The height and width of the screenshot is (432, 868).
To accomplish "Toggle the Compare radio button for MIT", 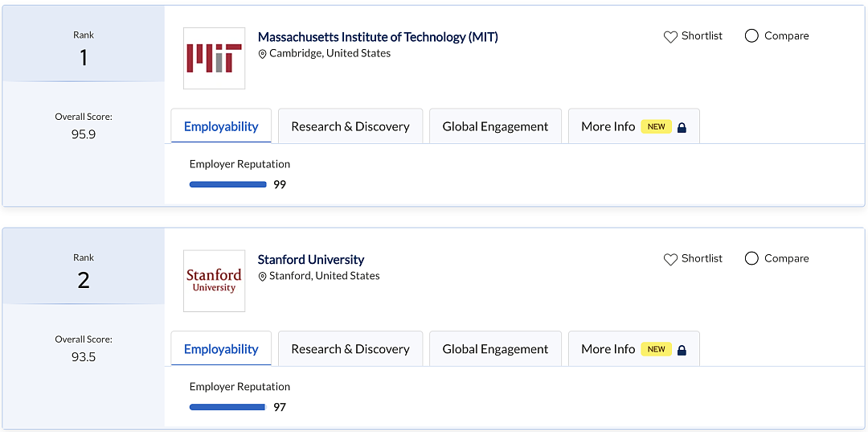I will coord(751,36).
